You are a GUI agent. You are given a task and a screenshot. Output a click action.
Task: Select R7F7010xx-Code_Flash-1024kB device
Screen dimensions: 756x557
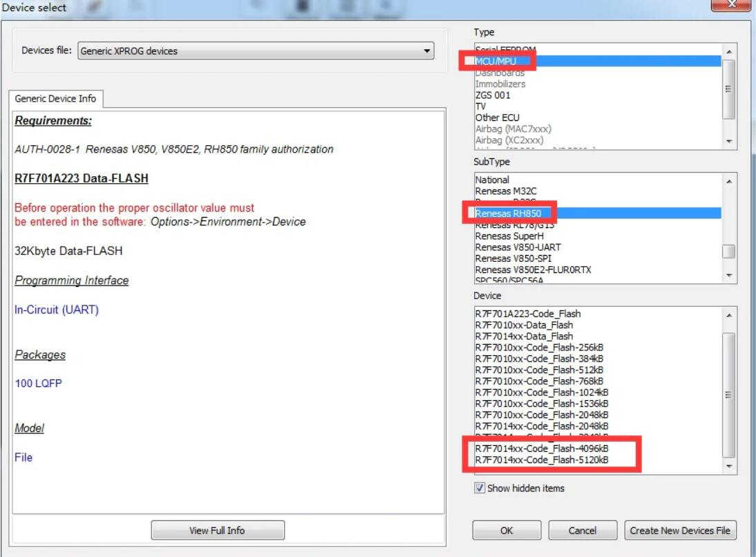[597, 393]
